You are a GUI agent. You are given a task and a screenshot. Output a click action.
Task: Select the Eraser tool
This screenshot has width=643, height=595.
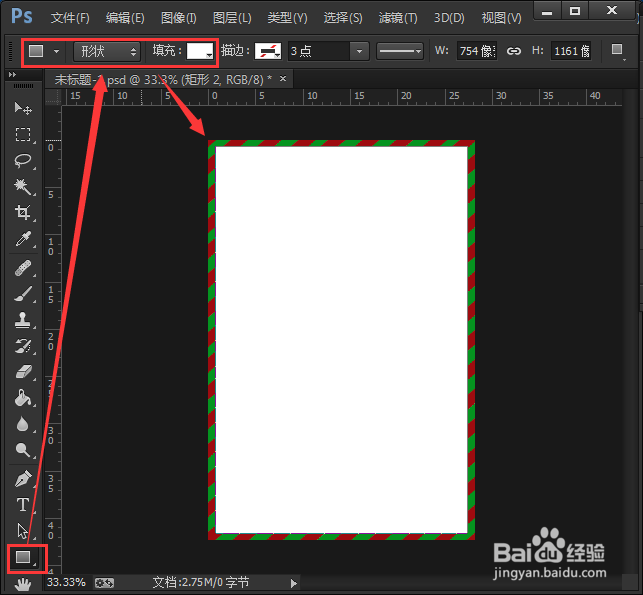point(23,372)
